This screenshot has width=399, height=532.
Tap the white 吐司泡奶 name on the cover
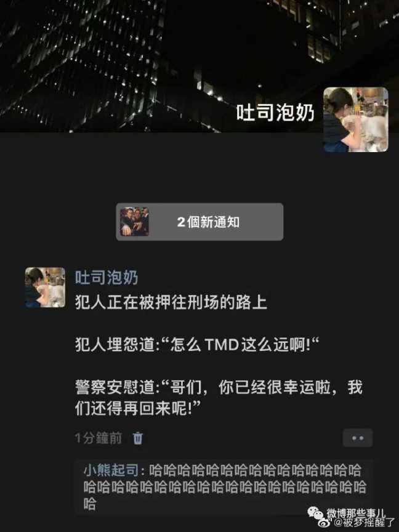[275, 113]
